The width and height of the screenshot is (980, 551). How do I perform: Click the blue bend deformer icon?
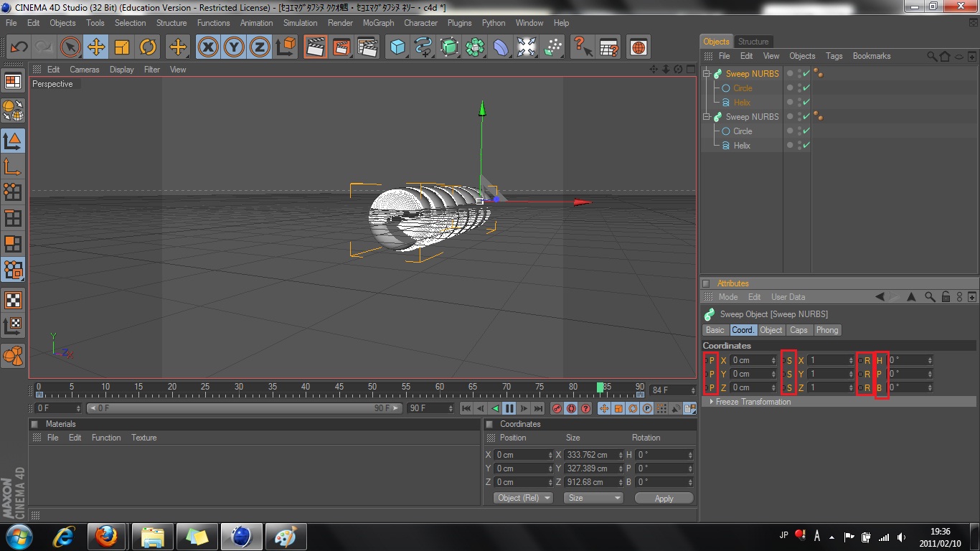(x=501, y=47)
